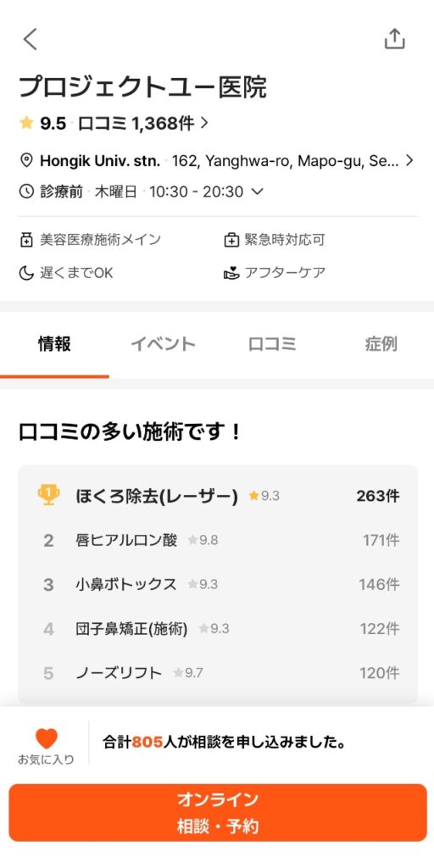Expand the opening hours dropdown chevron
Screen dimensions: 434x868
pos(257,192)
